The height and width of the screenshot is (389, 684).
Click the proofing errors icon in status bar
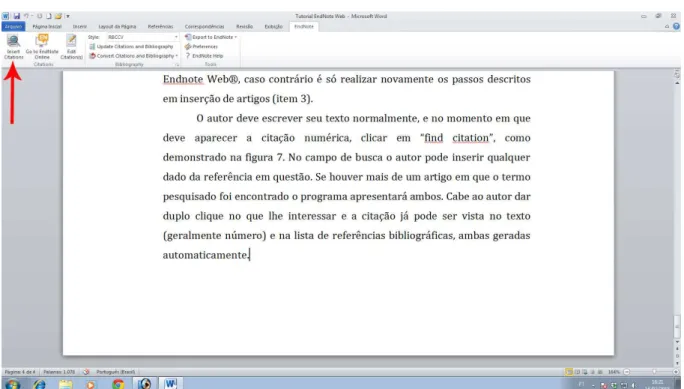click(86, 372)
